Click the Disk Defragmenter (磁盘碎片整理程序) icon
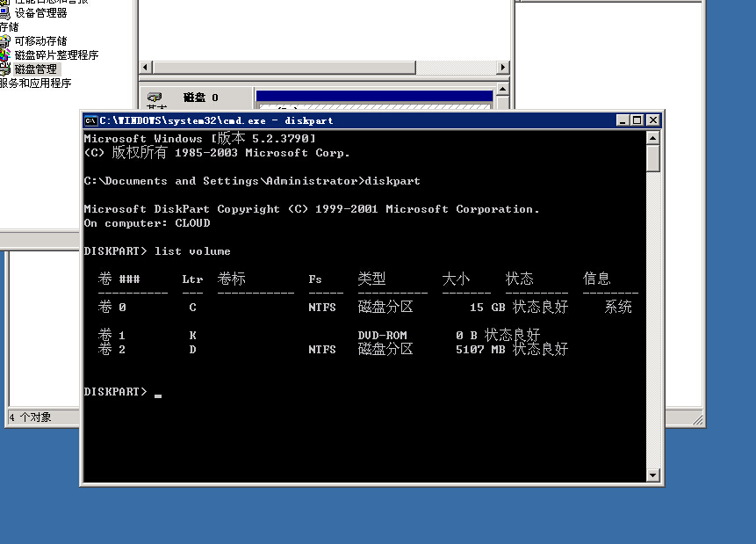This screenshot has width=756, height=544. [x=4, y=55]
